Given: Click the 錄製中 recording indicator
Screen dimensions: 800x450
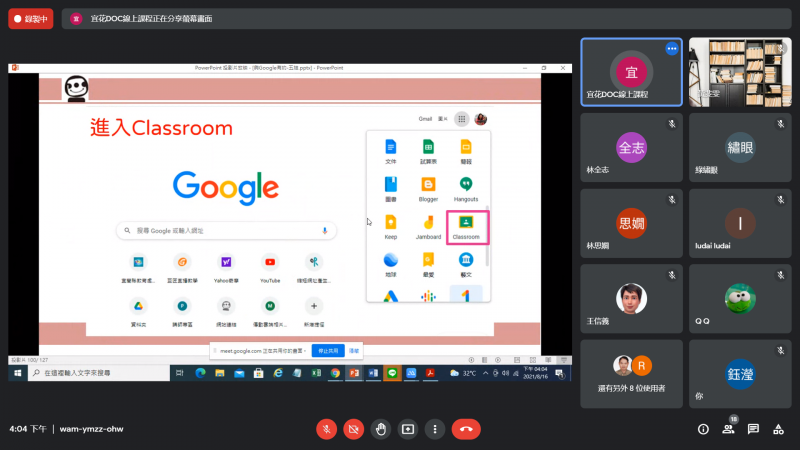Looking at the screenshot, I should [31, 19].
